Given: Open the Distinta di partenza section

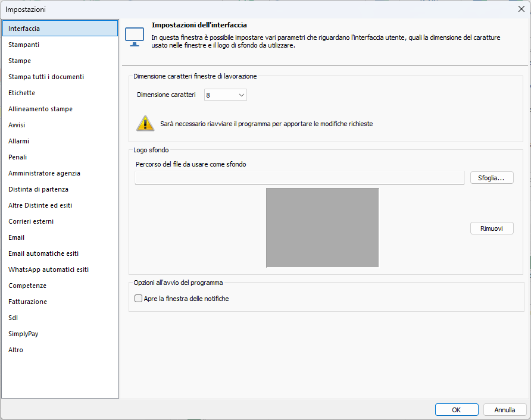Looking at the screenshot, I should tap(38, 189).
